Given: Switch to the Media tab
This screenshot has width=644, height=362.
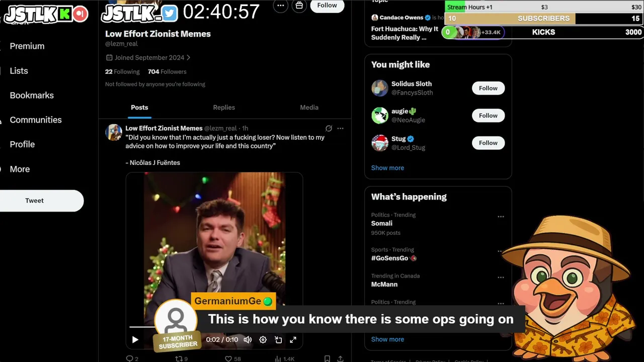Looking at the screenshot, I should [x=309, y=108].
